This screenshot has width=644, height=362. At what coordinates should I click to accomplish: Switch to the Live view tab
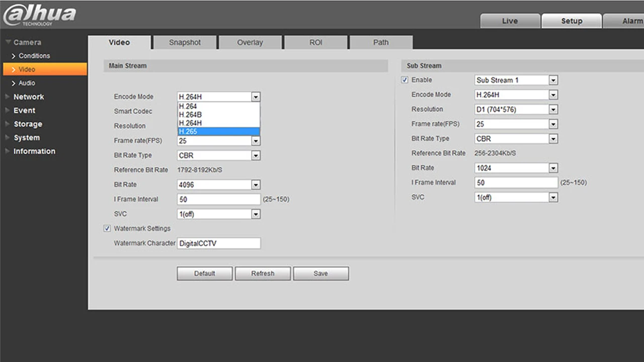point(510,21)
